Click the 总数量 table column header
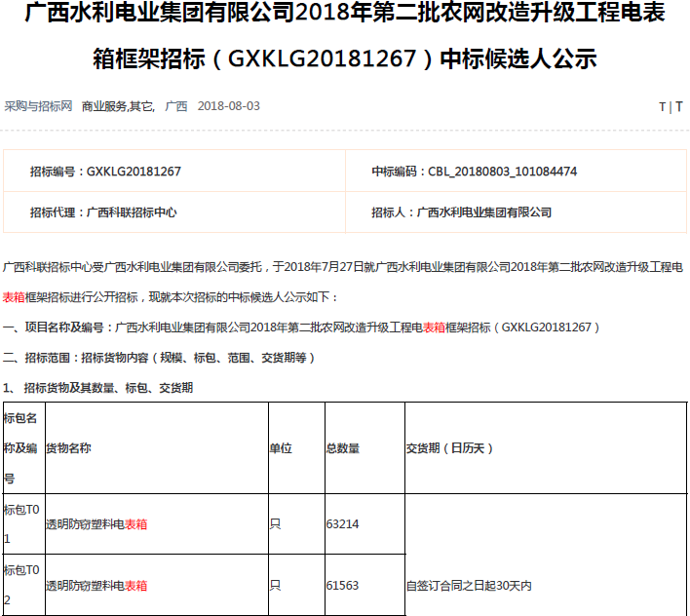Viewport: 690px width, 616px height. (342, 448)
